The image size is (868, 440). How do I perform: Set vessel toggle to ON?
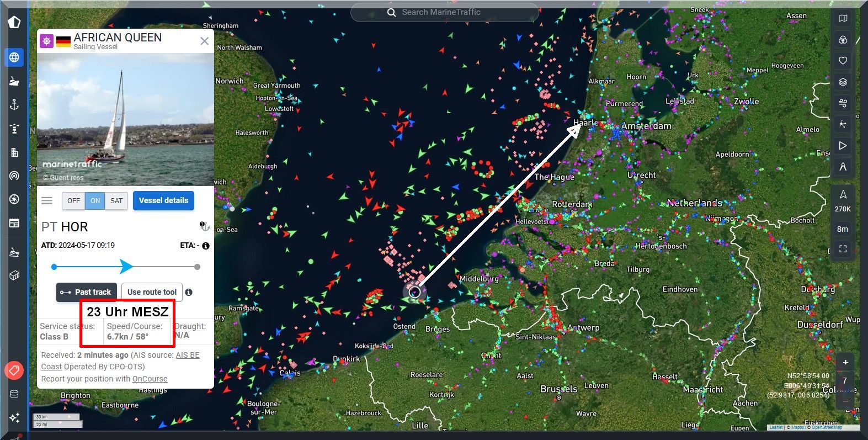(x=95, y=200)
